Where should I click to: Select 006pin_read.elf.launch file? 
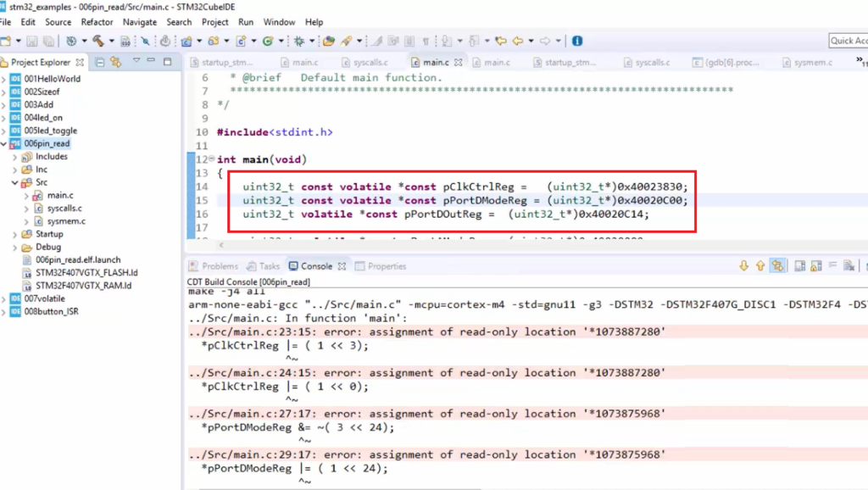[78, 260]
